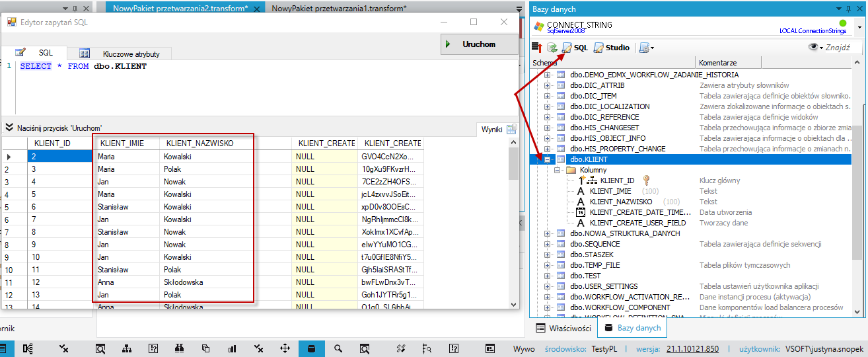Select the dbo.STASZEK table
The image size is (868, 357).
591,255
